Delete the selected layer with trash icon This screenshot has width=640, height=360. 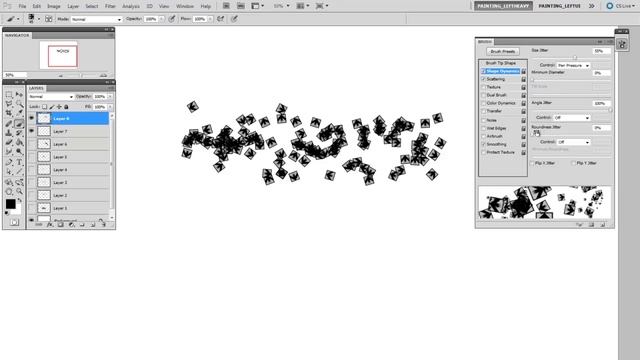pyautogui.click(x=103, y=224)
